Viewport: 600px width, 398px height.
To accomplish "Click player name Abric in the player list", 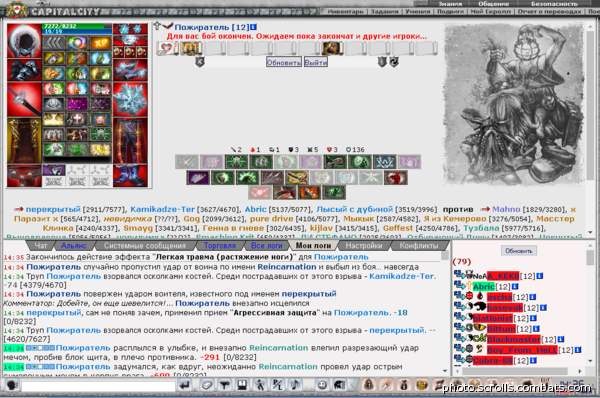I will pos(484,286).
